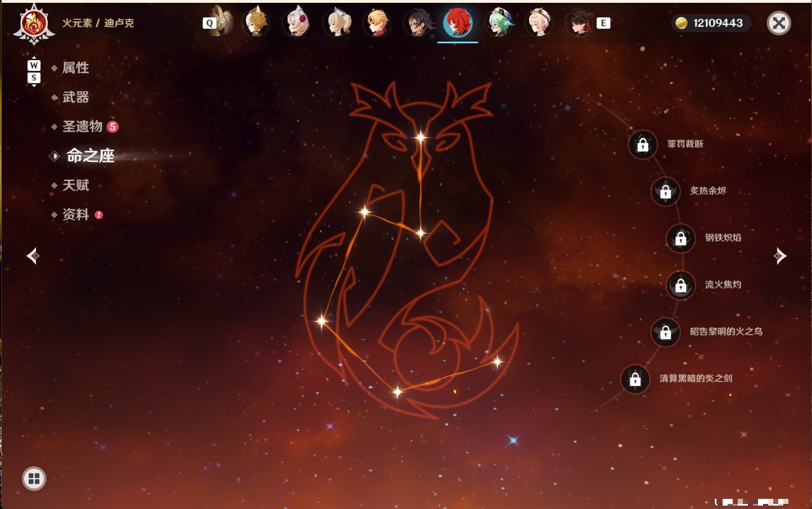
Task: Click the 钢铁炽焰 lock icon
Action: [x=681, y=238]
